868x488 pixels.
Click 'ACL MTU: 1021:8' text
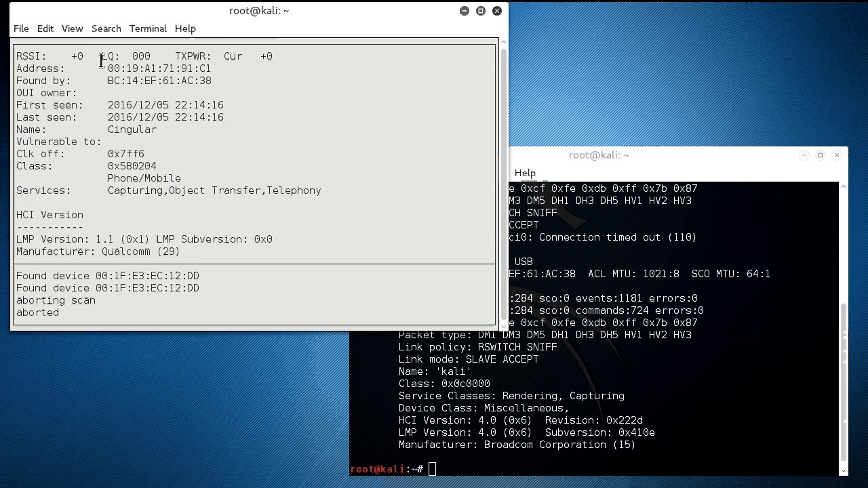point(633,274)
